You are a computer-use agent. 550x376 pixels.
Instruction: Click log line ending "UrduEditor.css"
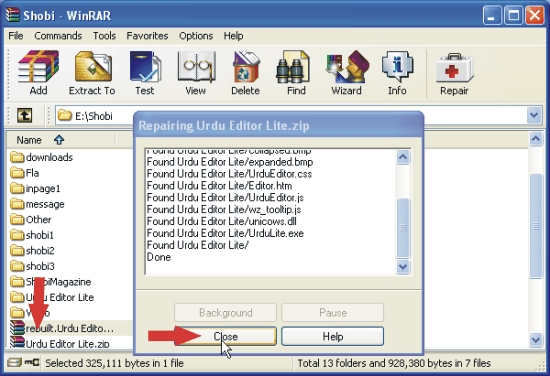(229, 174)
